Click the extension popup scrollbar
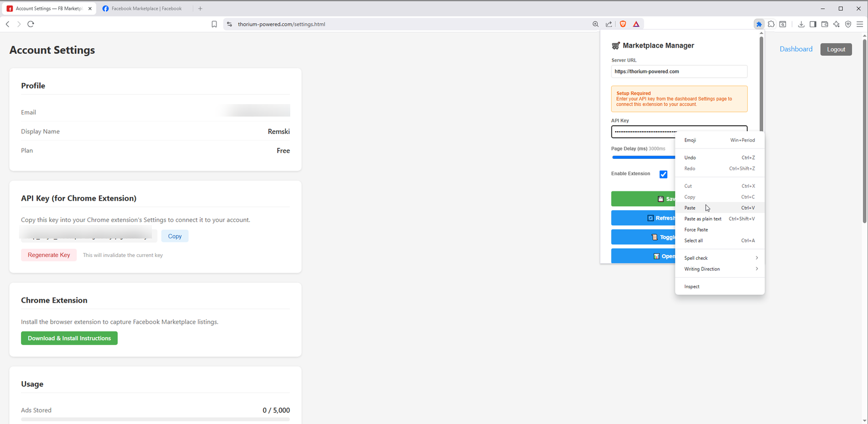 761,84
